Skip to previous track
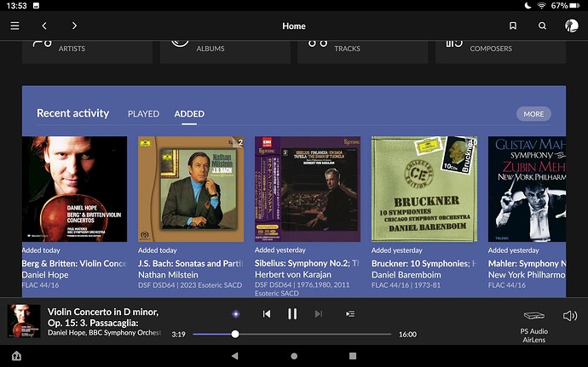 (x=266, y=313)
